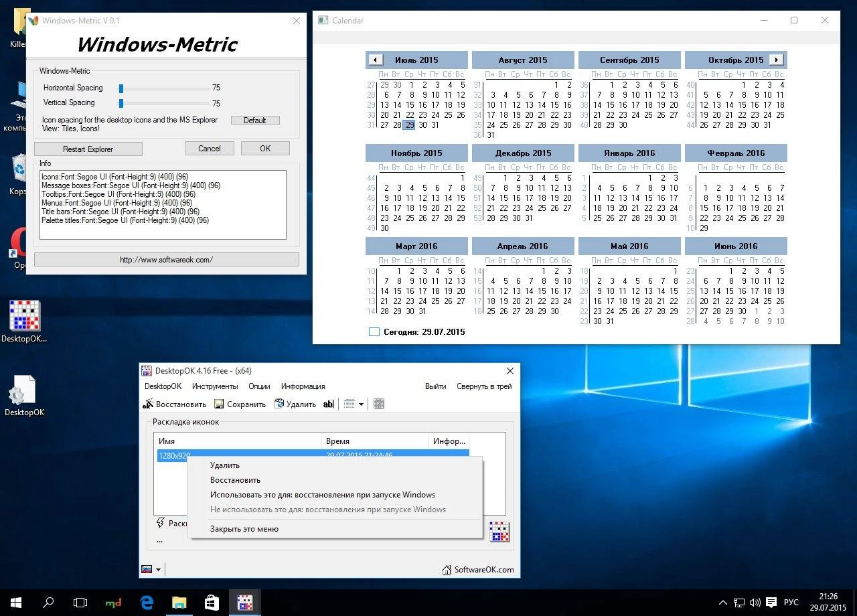This screenshot has width=857, height=616.
Task: Open Task View on the taskbar
Action: coord(80,603)
